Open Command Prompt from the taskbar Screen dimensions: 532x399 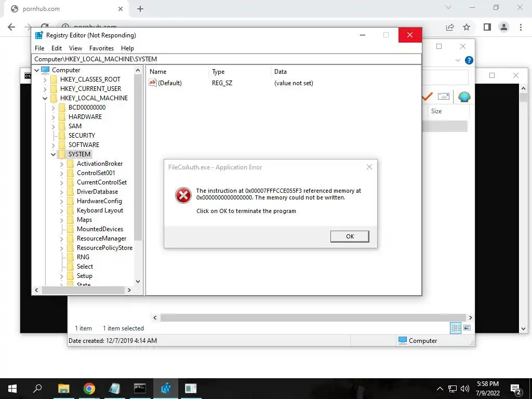[x=140, y=389]
